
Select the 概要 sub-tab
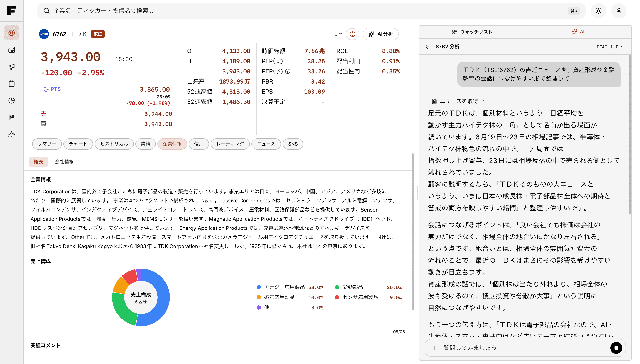(x=39, y=162)
